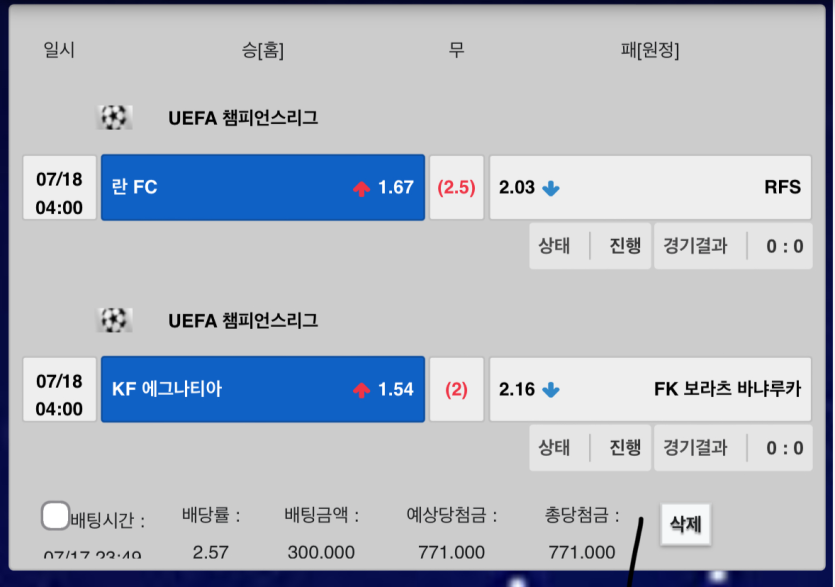Image resolution: width=835 pixels, height=587 pixels.
Task: Click 경기결과 0:0 for 바냐루카 match
Action: pos(733,448)
